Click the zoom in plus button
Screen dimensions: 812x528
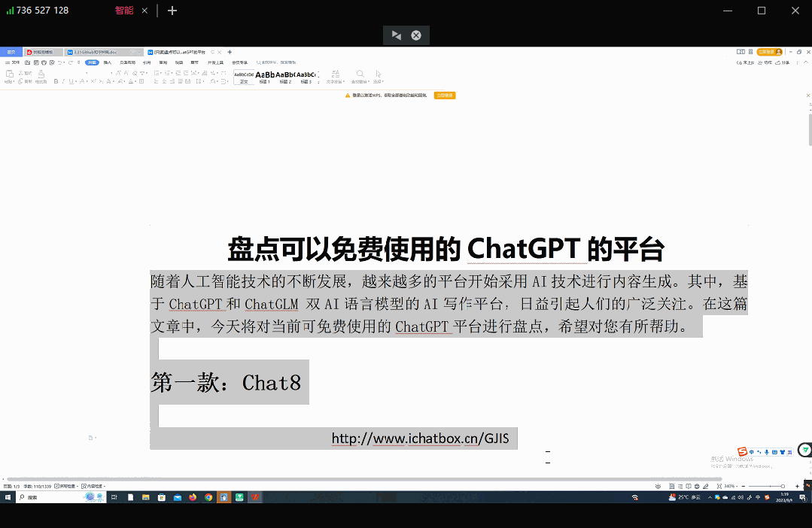[x=797, y=486]
